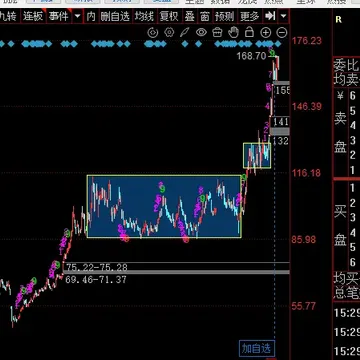360x360 pixels.
Task: Toggle the eye visibility icon
Action: click(x=201, y=32)
